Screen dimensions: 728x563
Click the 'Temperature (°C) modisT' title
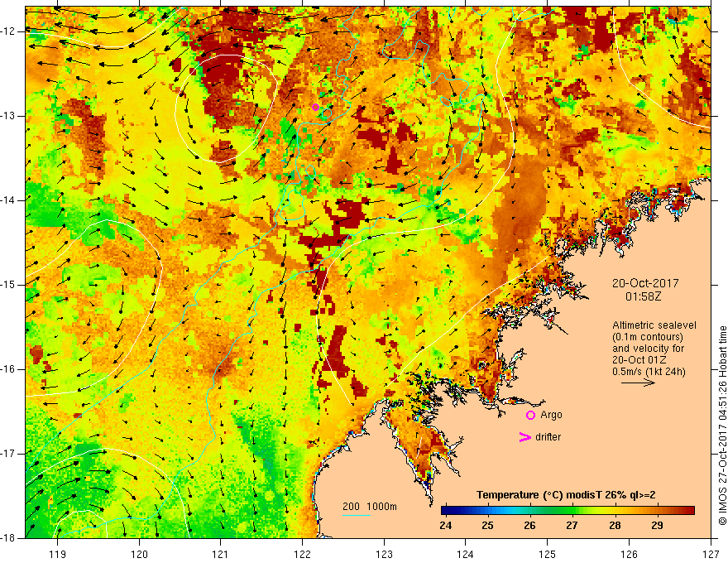(x=539, y=495)
